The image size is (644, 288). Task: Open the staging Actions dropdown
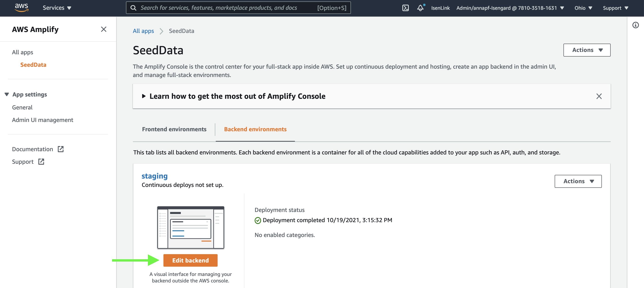tap(578, 181)
